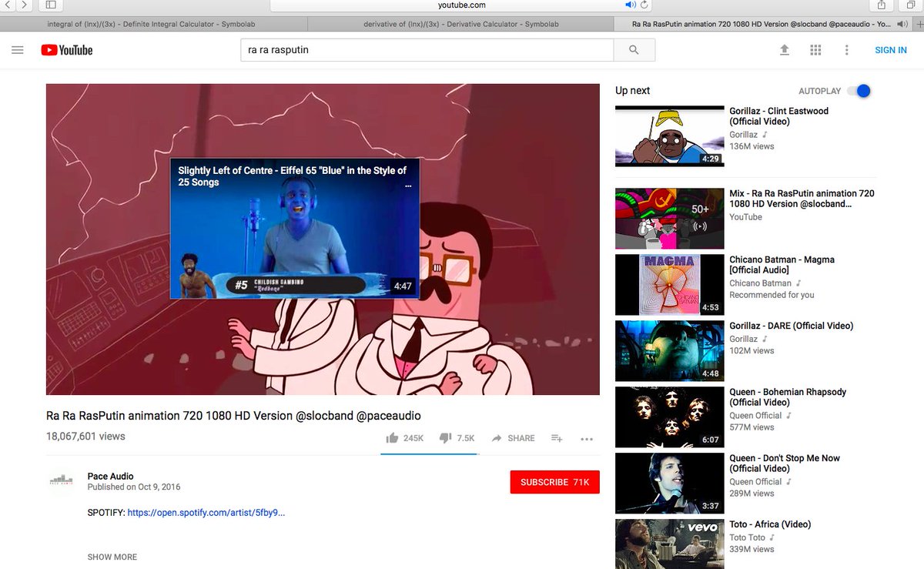The image size is (924, 569).
Task: Open the YouTube apps grid icon
Action: (x=815, y=50)
